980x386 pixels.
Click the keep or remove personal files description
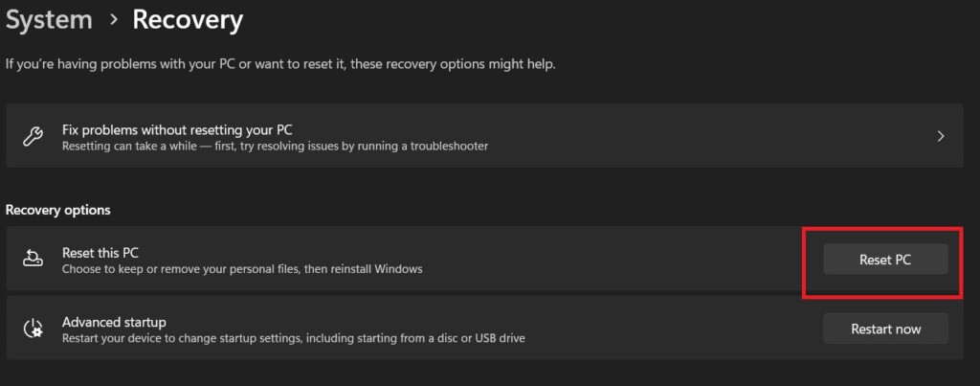(x=242, y=269)
